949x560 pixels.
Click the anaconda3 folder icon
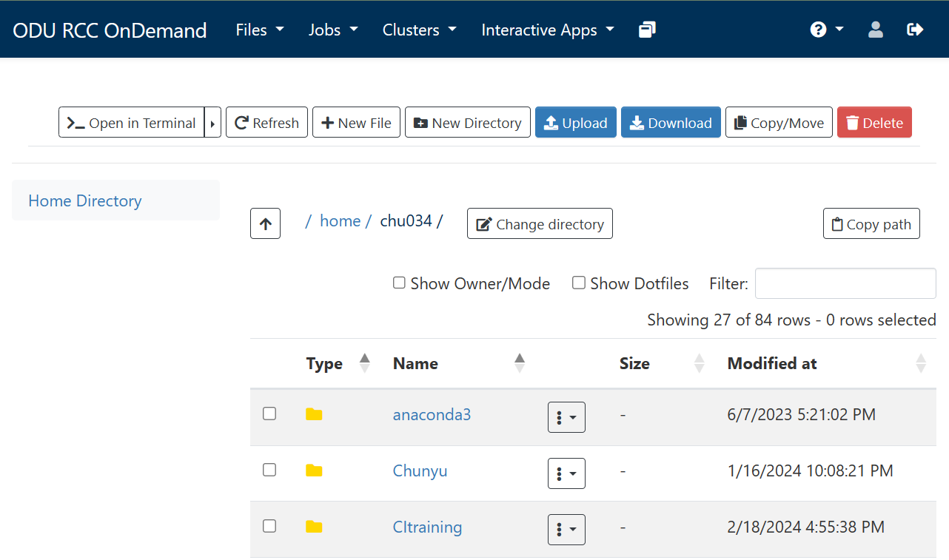314,414
